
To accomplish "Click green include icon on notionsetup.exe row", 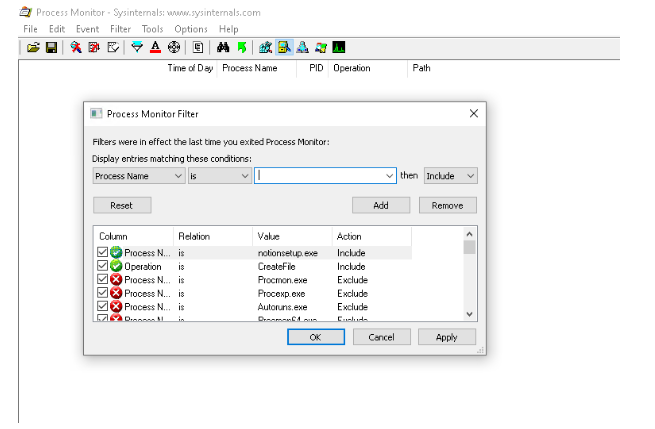I will tap(116, 252).
